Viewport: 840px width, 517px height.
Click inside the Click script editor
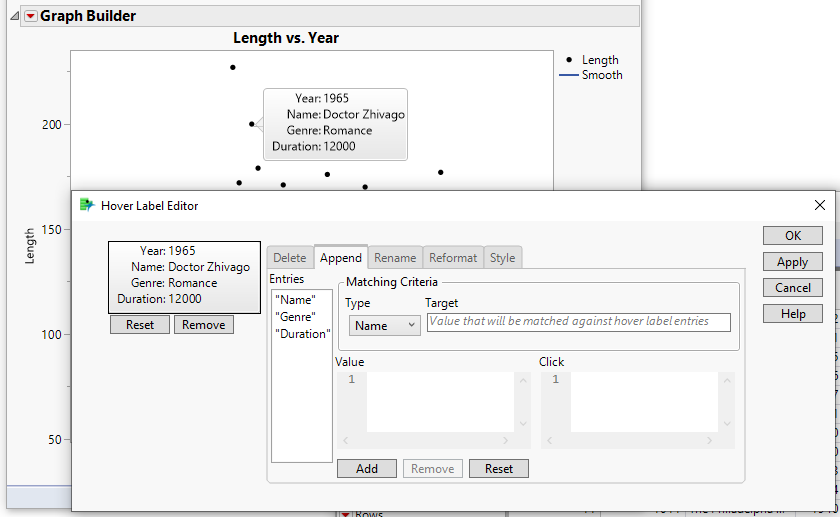pyautogui.click(x=644, y=402)
